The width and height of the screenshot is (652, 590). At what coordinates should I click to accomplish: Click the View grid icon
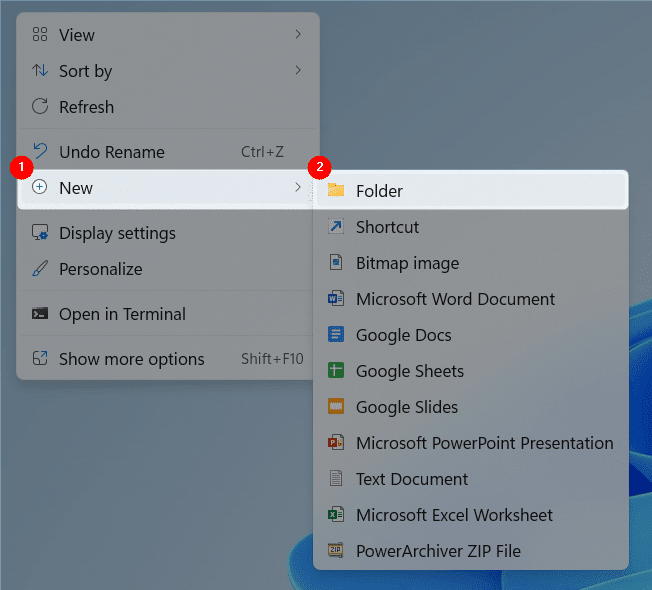coord(40,35)
